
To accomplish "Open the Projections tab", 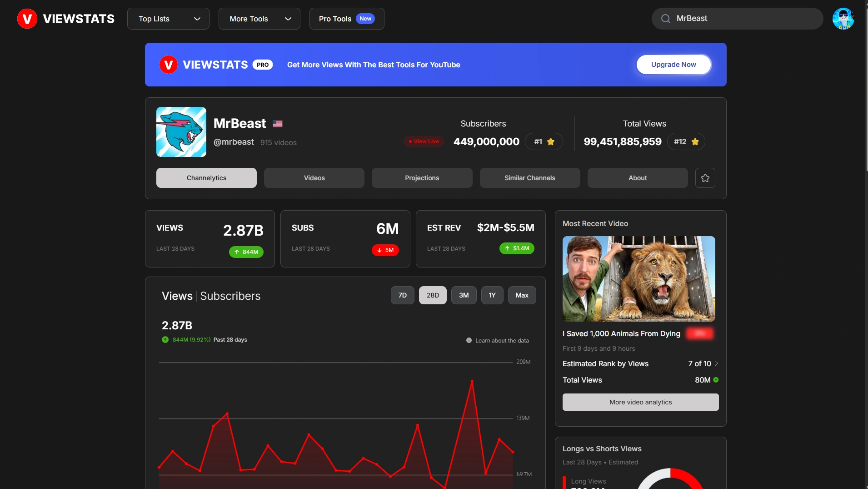I will pos(422,178).
